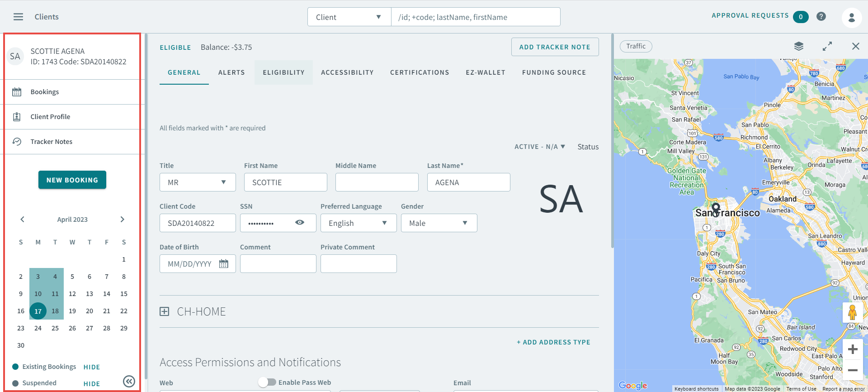Image resolution: width=868 pixels, height=392 pixels.
Task: Open the EZ-Wallet tab
Action: click(x=485, y=72)
